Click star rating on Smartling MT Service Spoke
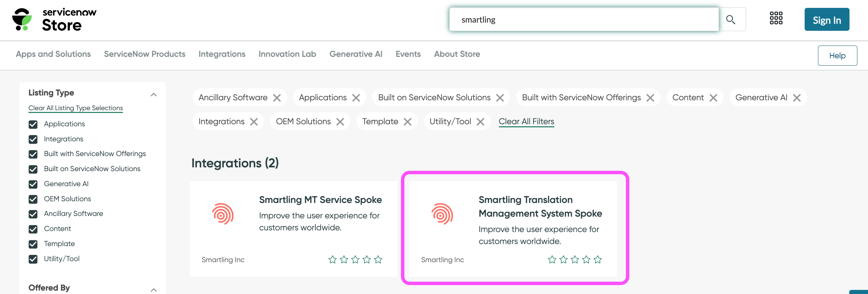The image size is (868, 294). pos(355,259)
